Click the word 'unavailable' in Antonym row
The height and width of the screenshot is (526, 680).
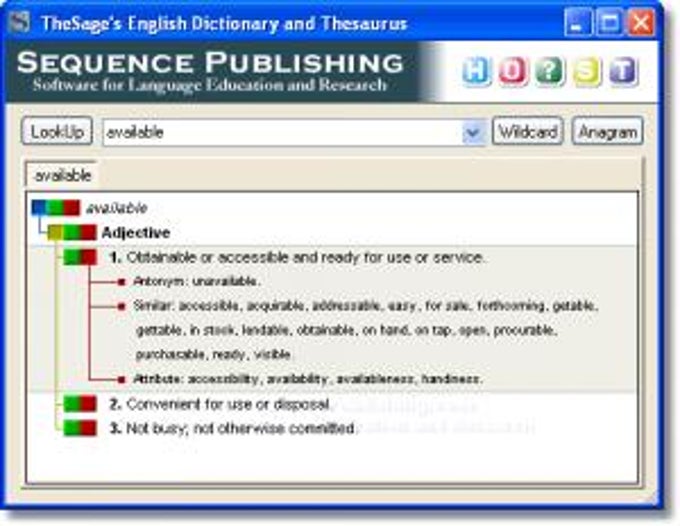coord(225,281)
